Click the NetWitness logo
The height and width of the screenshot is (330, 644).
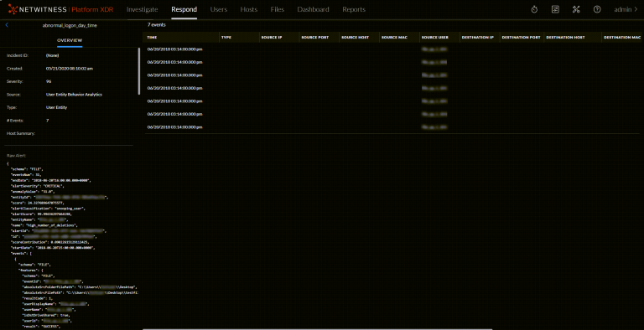click(60, 9)
